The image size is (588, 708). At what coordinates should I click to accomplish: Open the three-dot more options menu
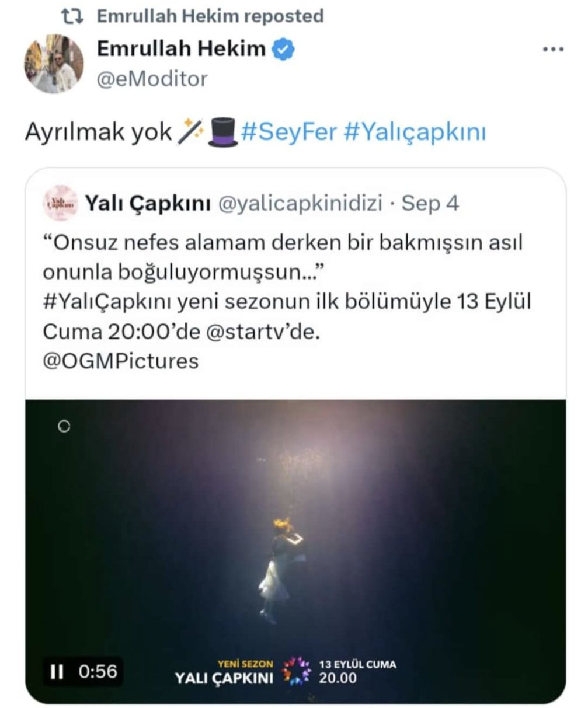[552, 50]
